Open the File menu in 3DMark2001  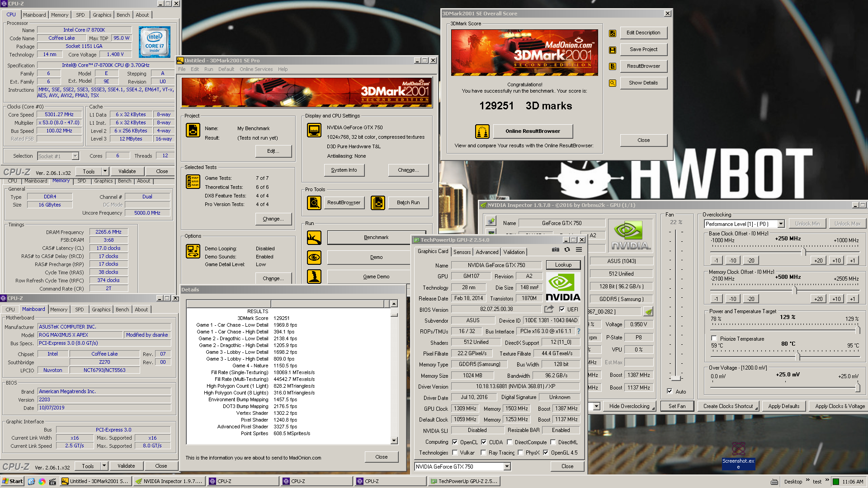(x=182, y=69)
